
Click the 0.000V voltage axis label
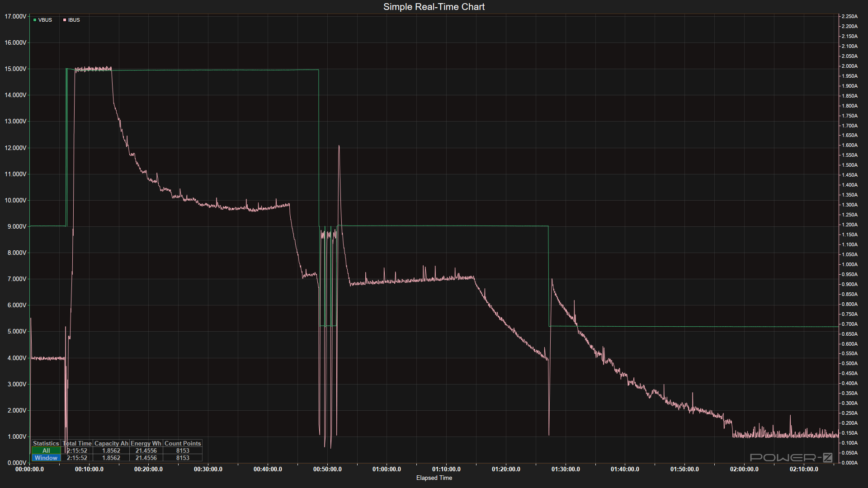tap(17, 463)
